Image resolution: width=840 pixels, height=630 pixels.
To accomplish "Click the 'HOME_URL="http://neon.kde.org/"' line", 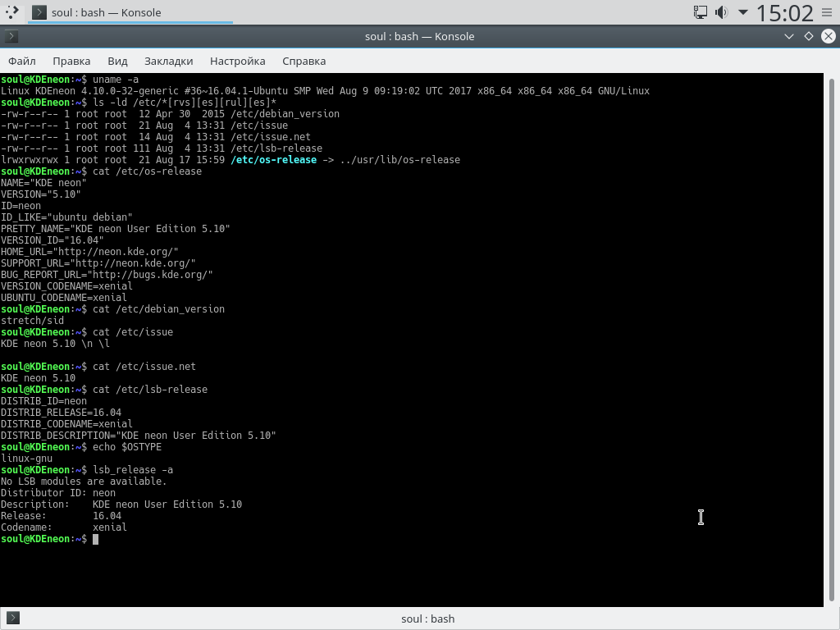I will (x=89, y=252).
